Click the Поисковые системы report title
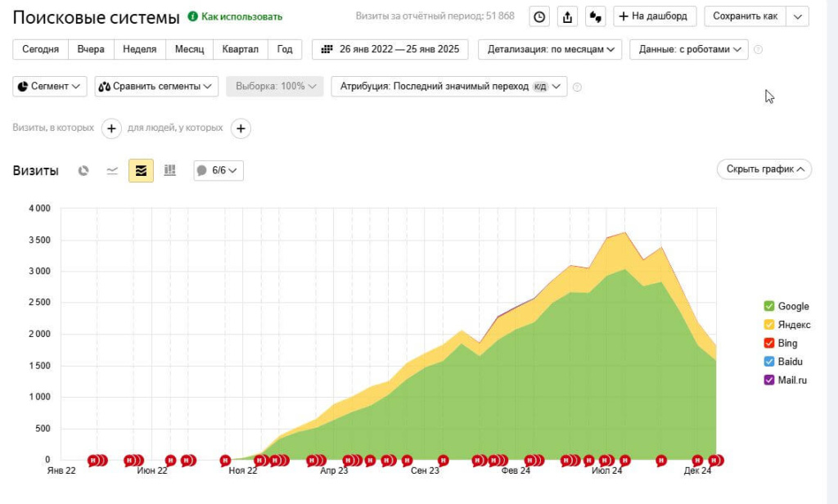Viewport: 838px width, 504px height. (x=97, y=18)
